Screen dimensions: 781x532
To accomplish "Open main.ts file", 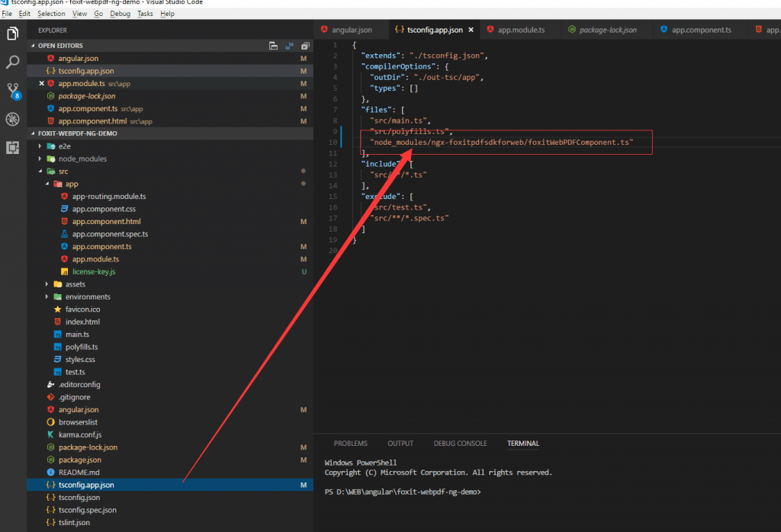I will (170, 335).
